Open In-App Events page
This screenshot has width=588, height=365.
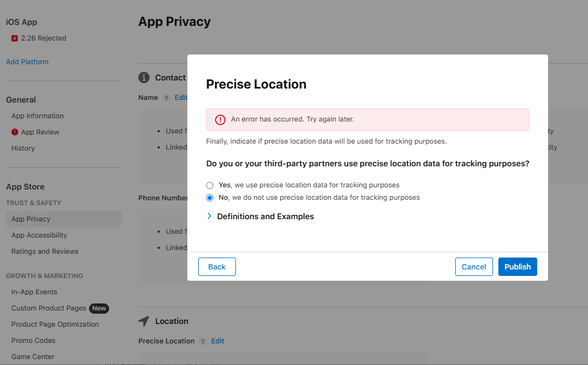point(35,292)
